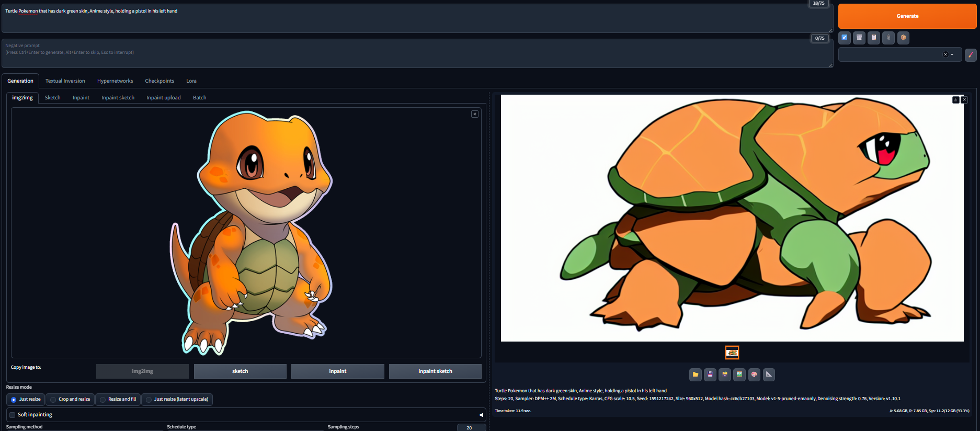Enable the Soft inpainting checkbox
980x431 pixels.
[x=13, y=415]
